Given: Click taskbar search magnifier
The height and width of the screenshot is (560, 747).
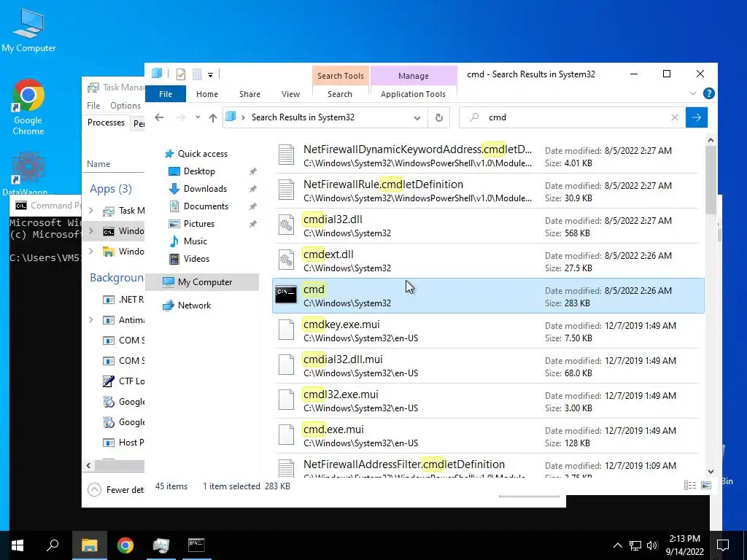Looking at the screenshot, I should tap(53, 545).
